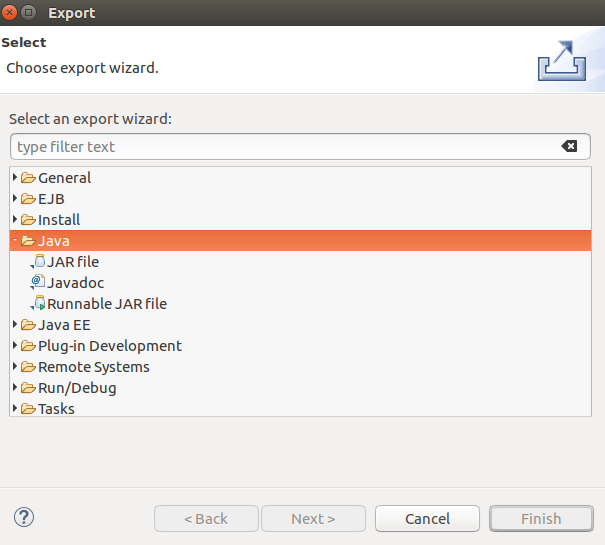The height and width of the screenshot is (545, 605).
Task: Select the Java EE tree item
Action: [64, 325]
